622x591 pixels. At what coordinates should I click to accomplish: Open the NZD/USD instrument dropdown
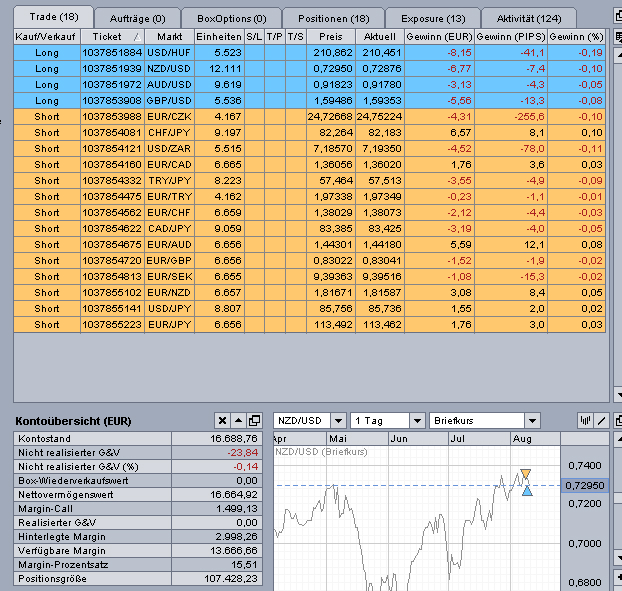[338, 421]
